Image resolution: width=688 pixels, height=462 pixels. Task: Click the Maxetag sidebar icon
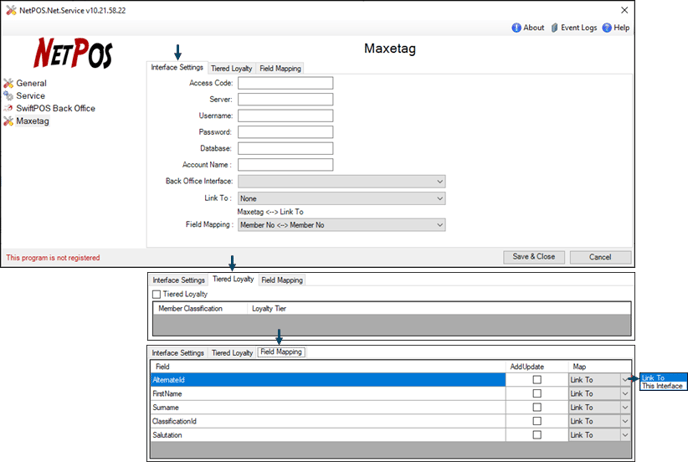tap(9, 121)
